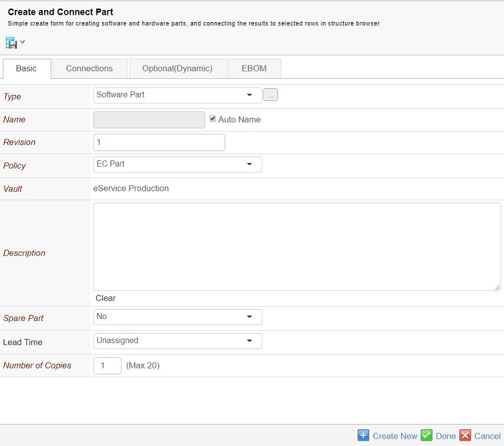Open the Spare Part dropdown

click(x=177, y=317)
